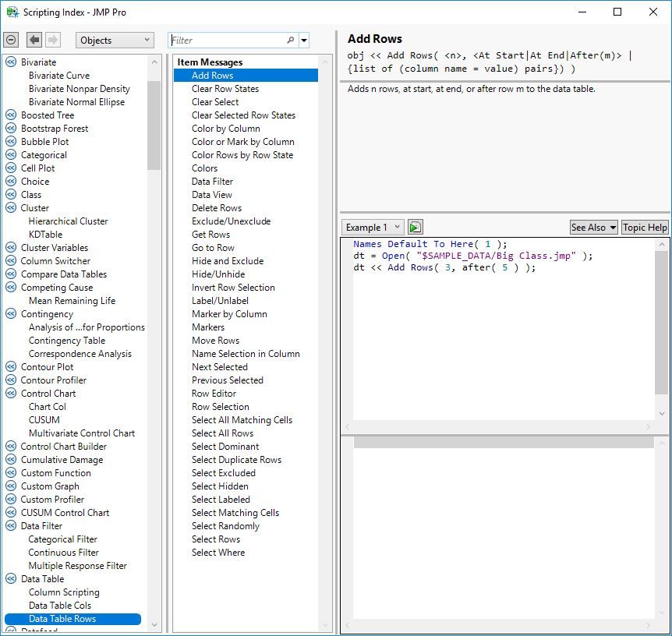Click the JMP application icon in the title bar
This screenshot has height=636, width=672.
[x=12, y=12]
